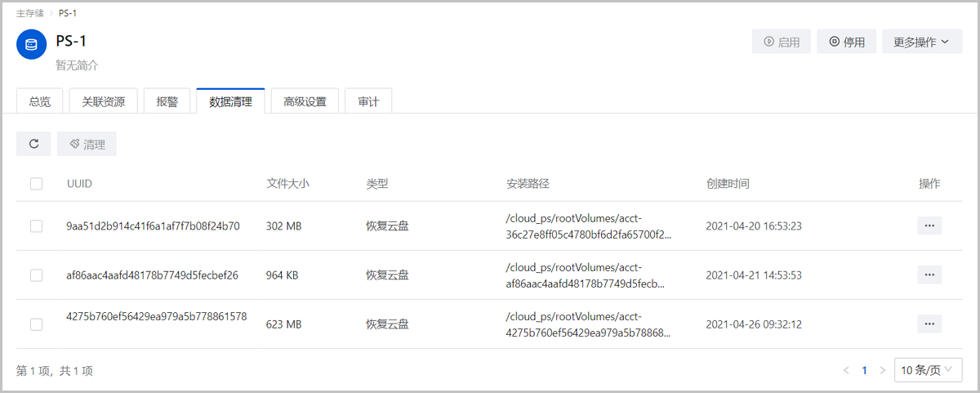Click 主存储 breadcrumb link
980x393 pixels.
pyautogui.click(x=30, y=14)
